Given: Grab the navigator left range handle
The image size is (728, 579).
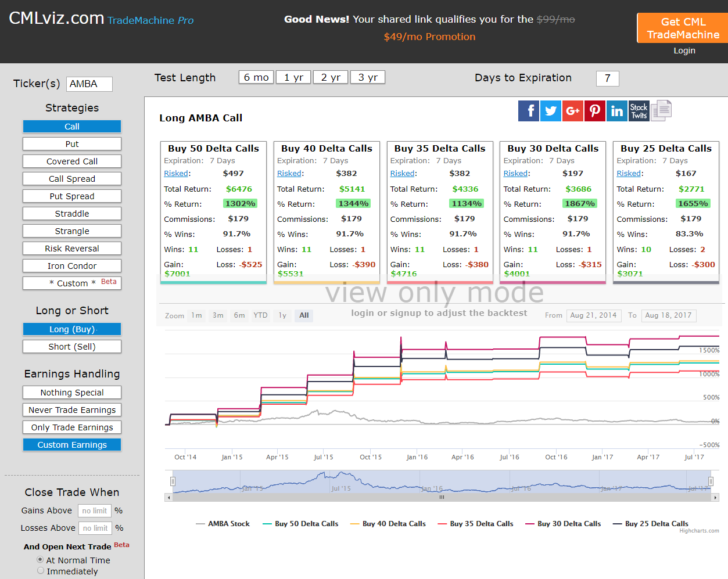Looking at the screenshot, I should (x=173, y=481).
